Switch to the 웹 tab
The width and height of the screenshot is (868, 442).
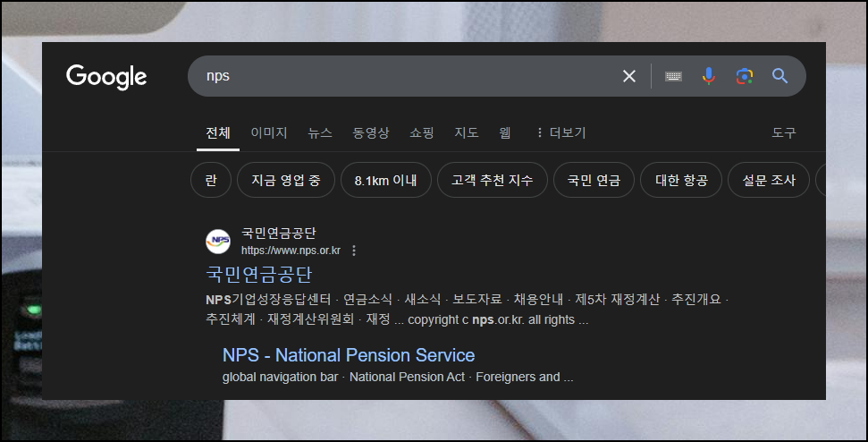click(x=505, y=133)
